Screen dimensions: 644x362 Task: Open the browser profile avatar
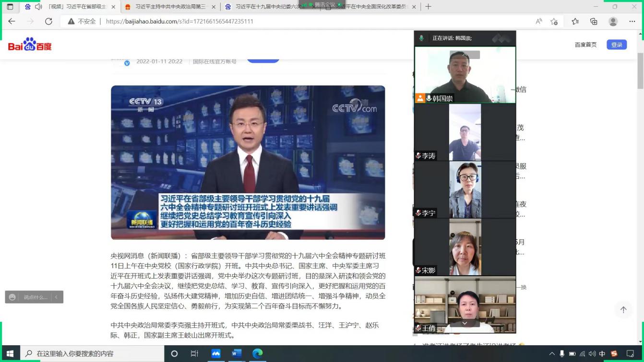(x=613, y=21)
